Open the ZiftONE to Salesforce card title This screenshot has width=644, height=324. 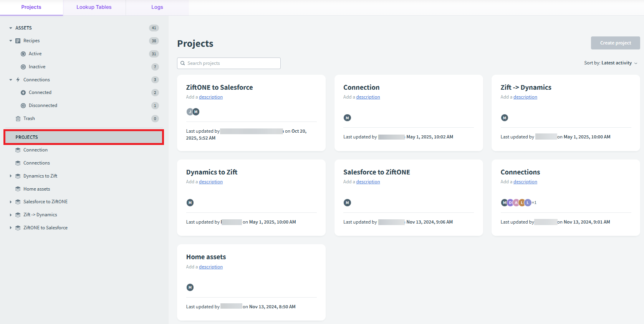click(x=220, y=87)
